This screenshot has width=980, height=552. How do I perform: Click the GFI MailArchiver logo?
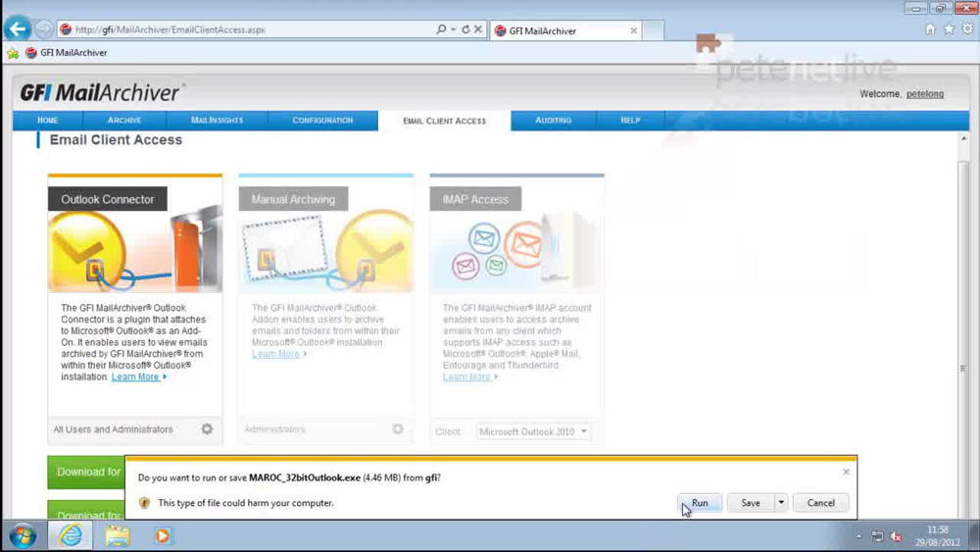pyautogui.click(x=102, y=92)
